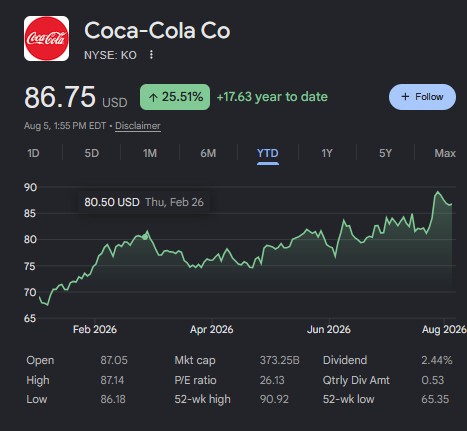Click the NYSE: KO ticker label
Viewport: 467px width, 431px height.
tap(110, 55)
